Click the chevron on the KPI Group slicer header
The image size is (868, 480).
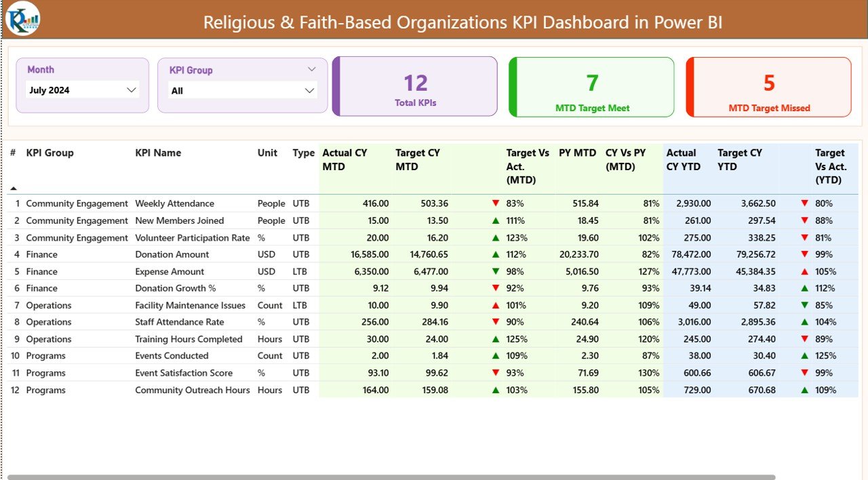pyautogui.click(x=311, y=69)
